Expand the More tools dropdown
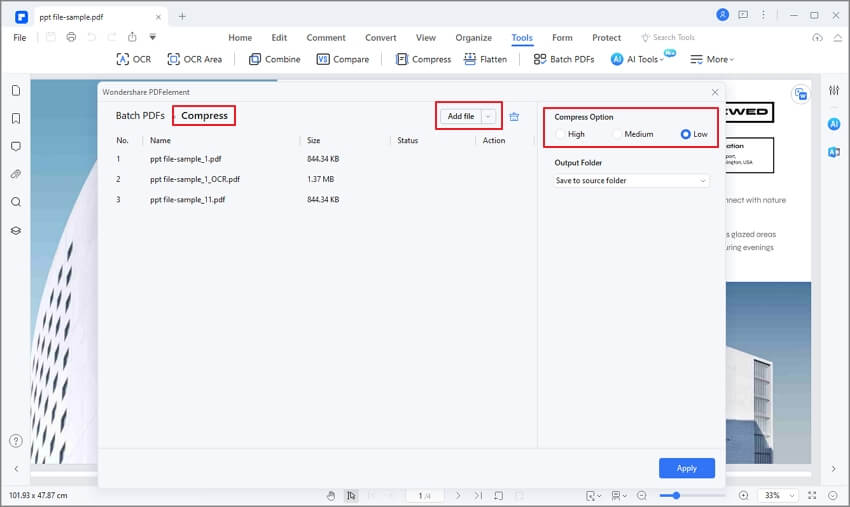Viewport: 850px width, 507px height. [712, 59]
